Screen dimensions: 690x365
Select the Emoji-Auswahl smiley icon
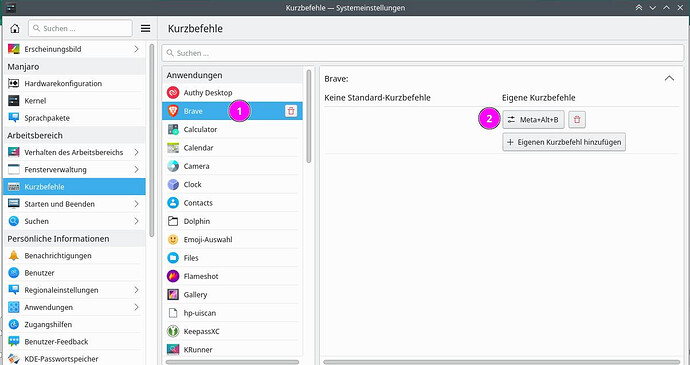[x=173, y=240]
